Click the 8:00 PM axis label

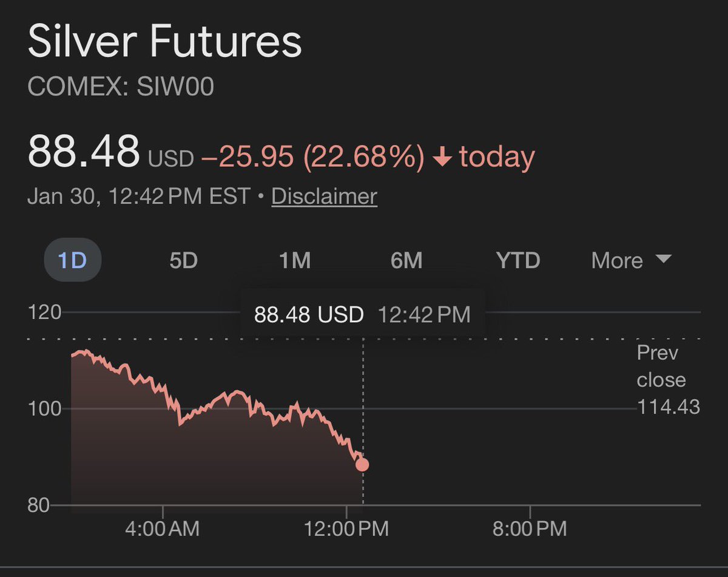click(530, 528)
